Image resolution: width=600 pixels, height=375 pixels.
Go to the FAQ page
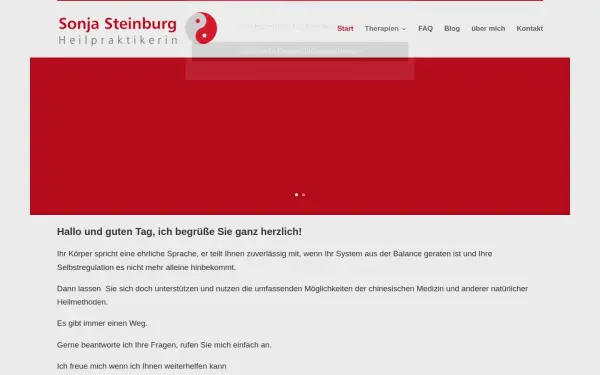[425, 28]
